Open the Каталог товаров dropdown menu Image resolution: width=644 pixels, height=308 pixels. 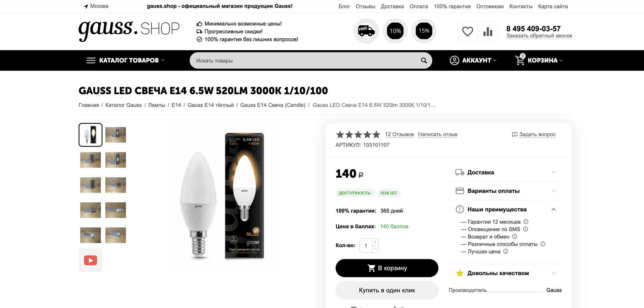(125, 60)
